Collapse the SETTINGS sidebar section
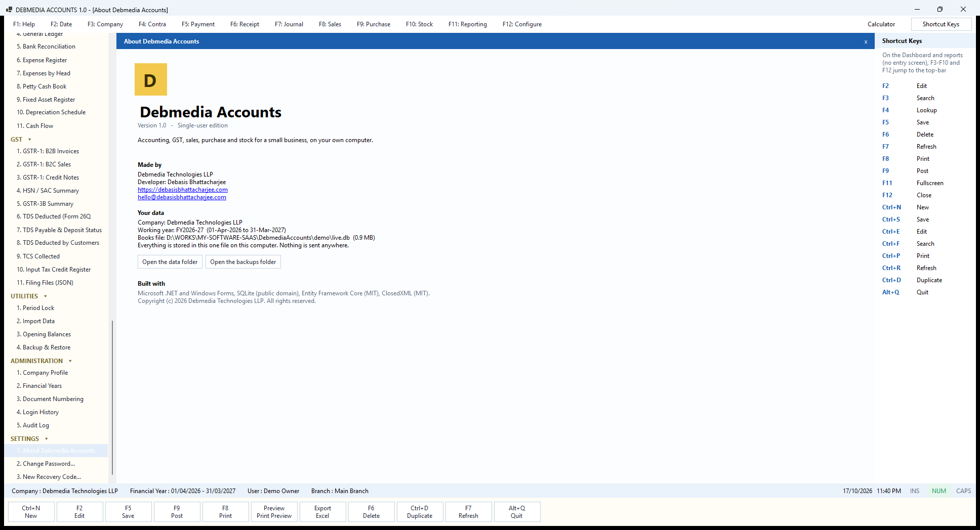This screenshot has height=530, width=980. point(46,439)
